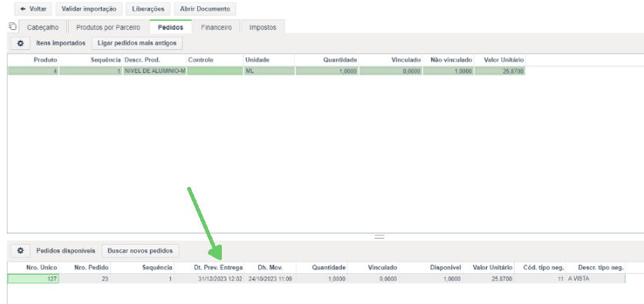Click Ligar pedidos mais antigos button
The image size is (644, 304).
[x=137, y=43]
